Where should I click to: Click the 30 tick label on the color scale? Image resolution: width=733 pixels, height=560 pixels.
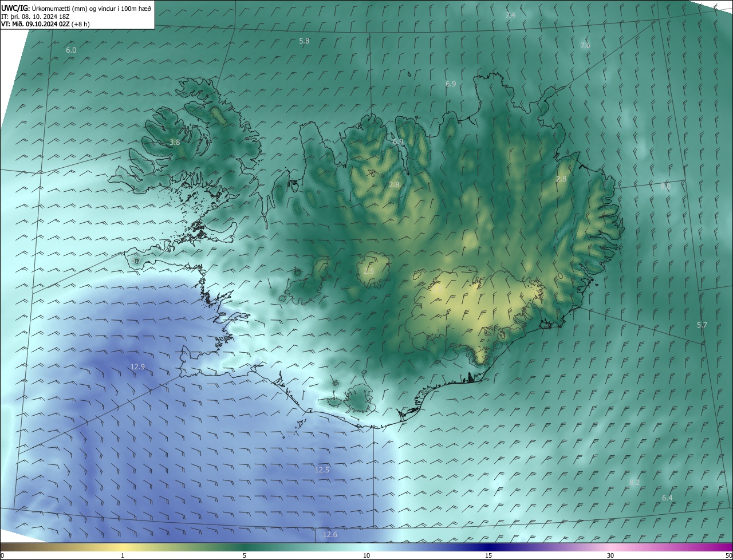pos(610,555)
